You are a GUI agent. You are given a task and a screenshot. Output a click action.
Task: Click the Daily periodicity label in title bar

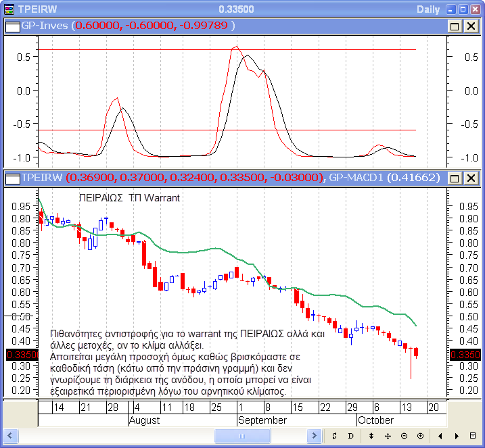click(x=428, y=9)
